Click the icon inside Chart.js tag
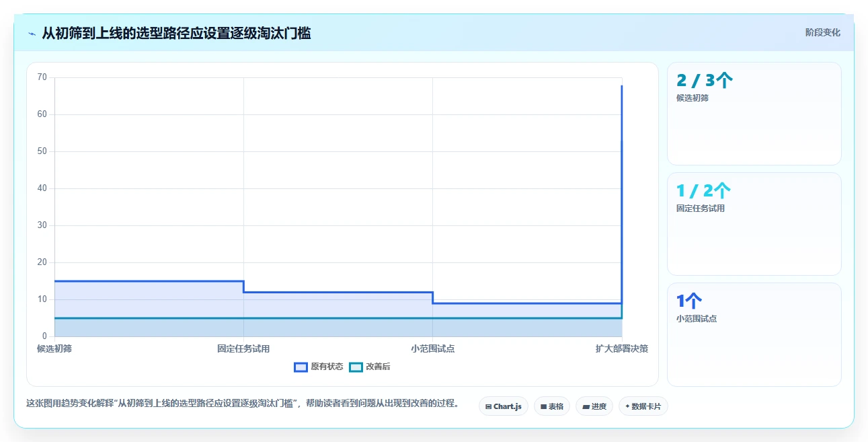 click(x=488, y=406)
